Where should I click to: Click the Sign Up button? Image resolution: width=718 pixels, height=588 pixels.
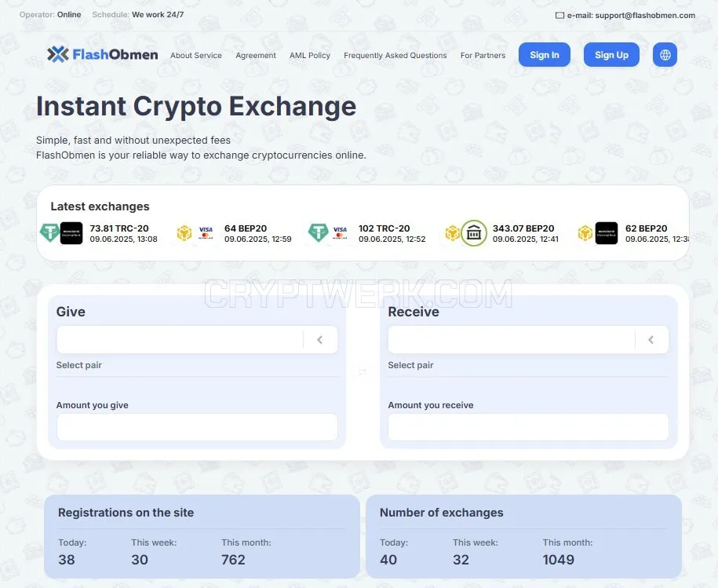pos(611,55)
